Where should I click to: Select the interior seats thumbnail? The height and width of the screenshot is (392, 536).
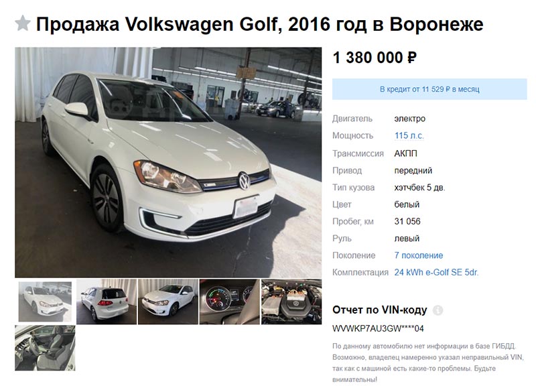click(x=45, y=348)
